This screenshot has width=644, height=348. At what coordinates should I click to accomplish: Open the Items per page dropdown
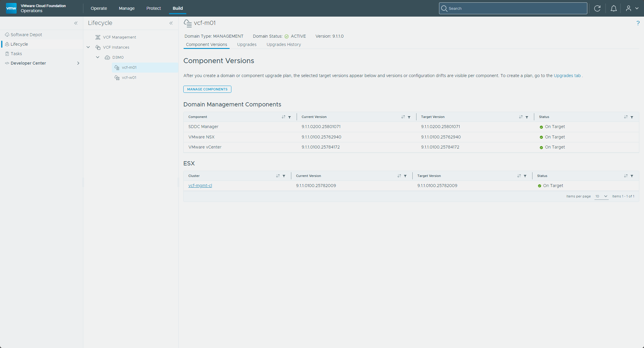point(601,196)
